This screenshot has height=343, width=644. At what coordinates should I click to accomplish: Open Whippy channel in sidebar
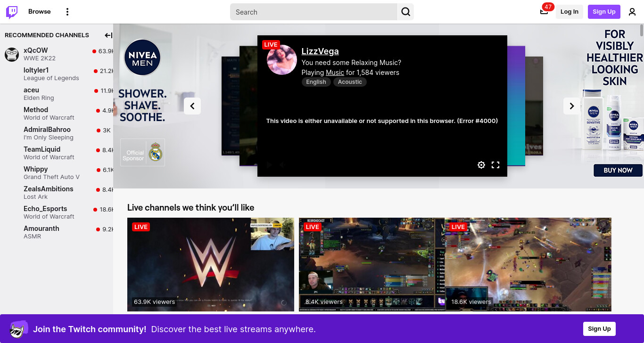[57, 173]
